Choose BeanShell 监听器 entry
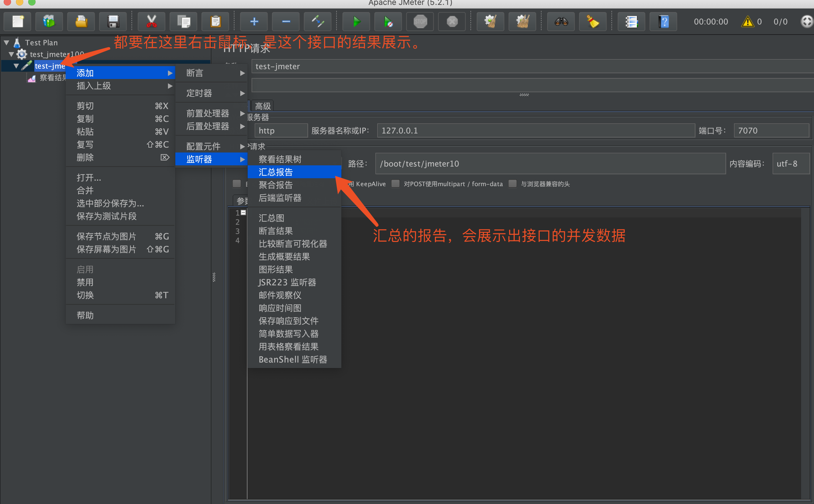The width and height of the screenshot is (814, 504). click(x=295, y=360)
